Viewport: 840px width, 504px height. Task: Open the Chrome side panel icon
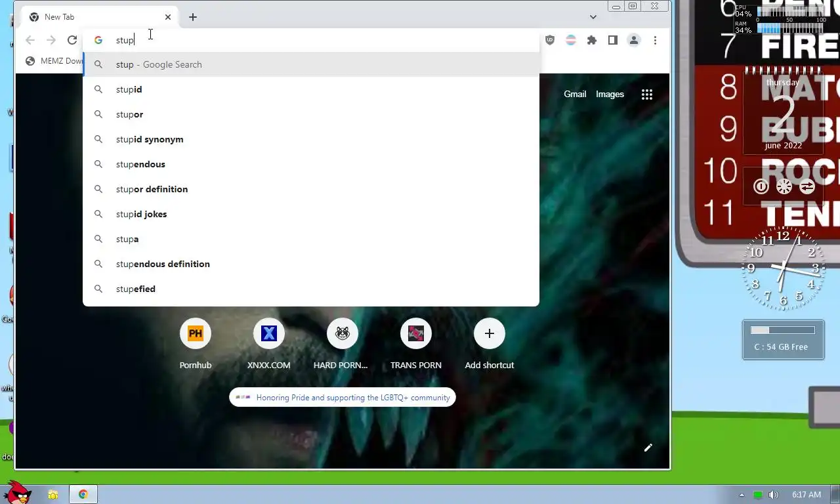click(613, 40)
